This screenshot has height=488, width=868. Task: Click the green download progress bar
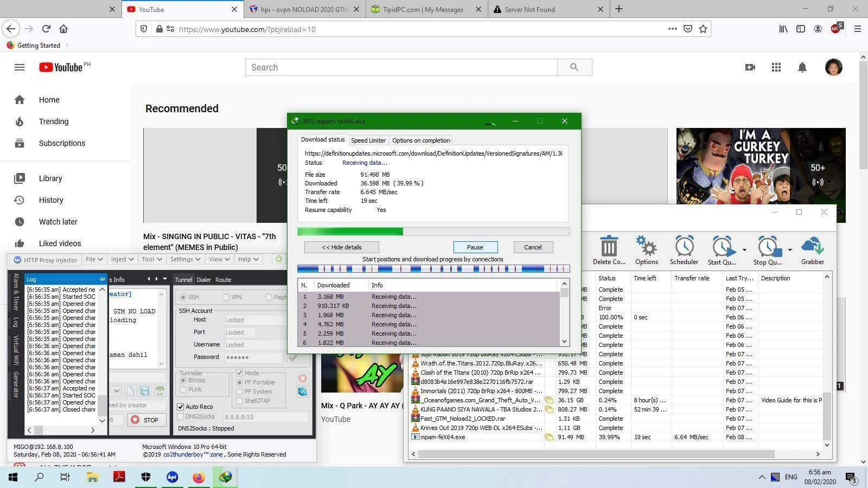coord(433,232)
